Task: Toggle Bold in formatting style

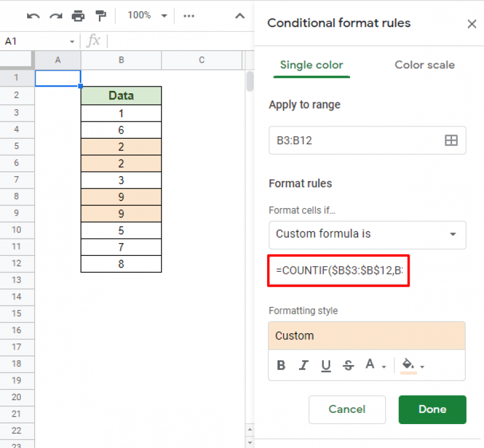Action: click(281, 365)
